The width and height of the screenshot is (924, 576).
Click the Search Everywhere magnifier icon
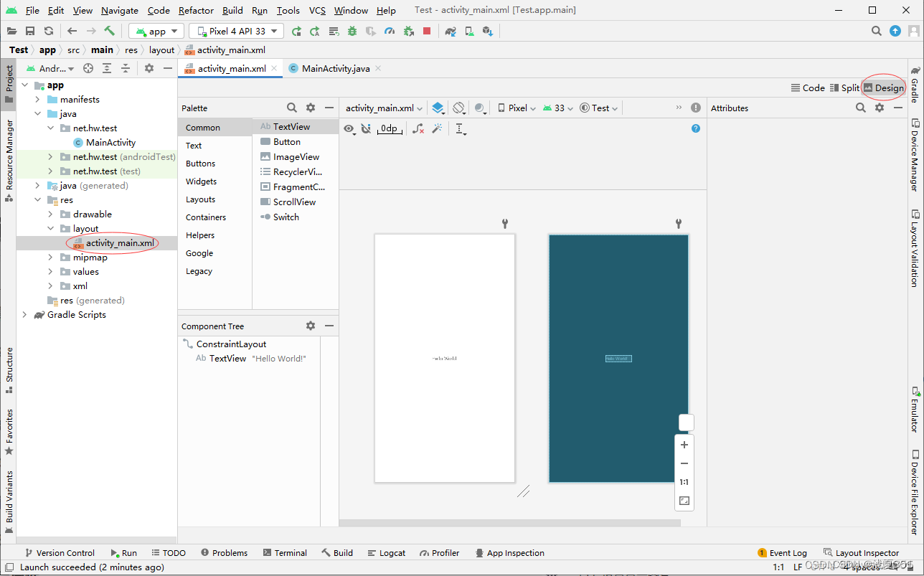click(877, 31)
